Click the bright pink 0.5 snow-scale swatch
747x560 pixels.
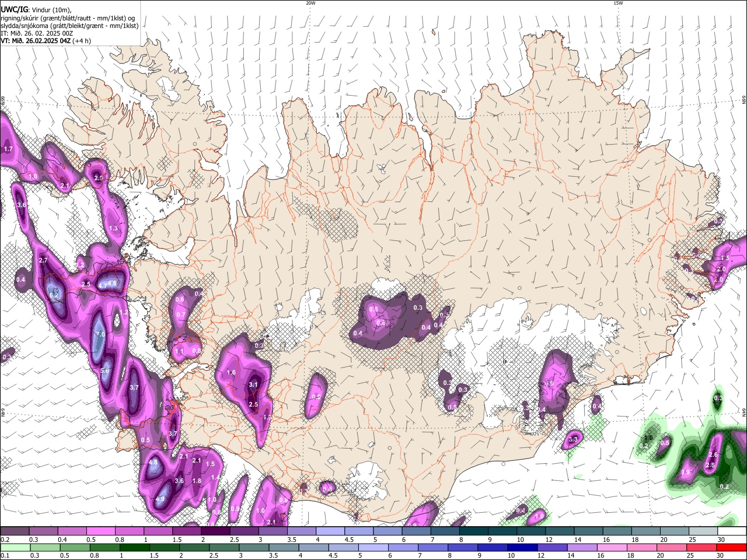click(100, 531)
